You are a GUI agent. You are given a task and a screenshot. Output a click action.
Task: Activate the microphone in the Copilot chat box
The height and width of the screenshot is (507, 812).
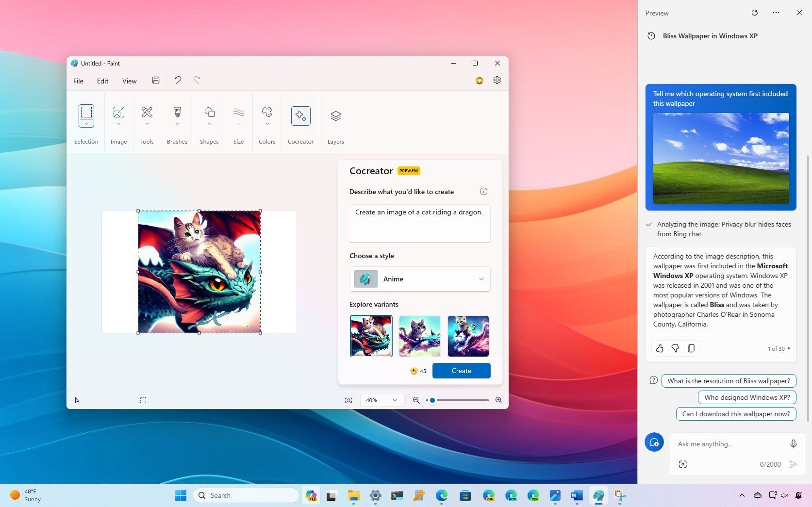pyautogui.click(x=793, y=443)
